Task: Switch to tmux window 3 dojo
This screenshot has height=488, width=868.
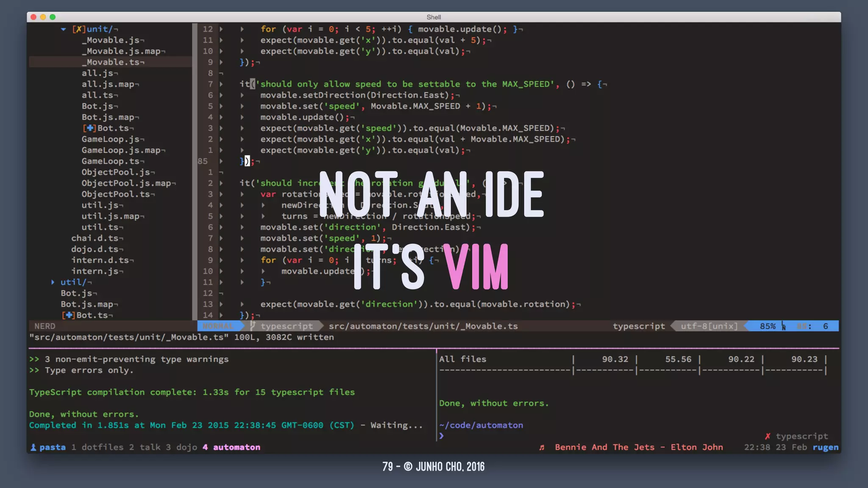Action: pos(181,447)
